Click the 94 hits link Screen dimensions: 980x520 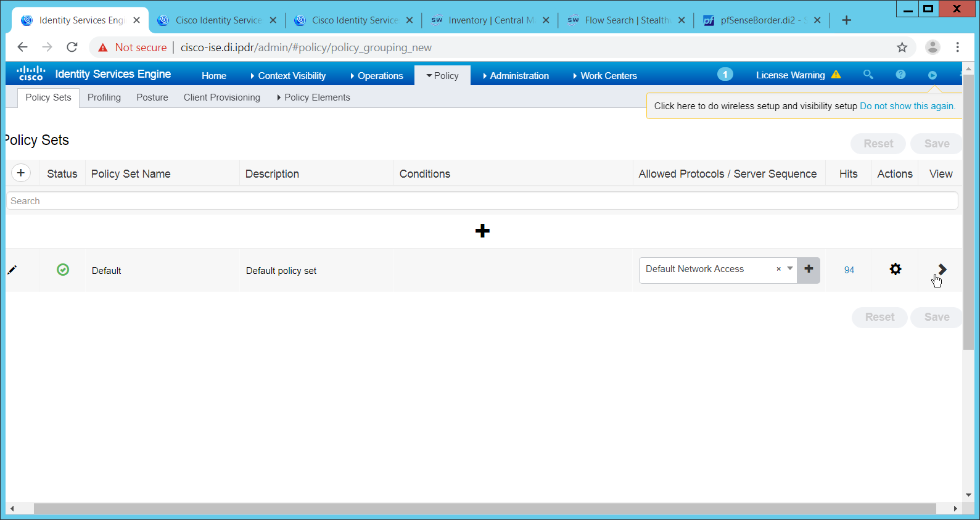coord(849,270)
